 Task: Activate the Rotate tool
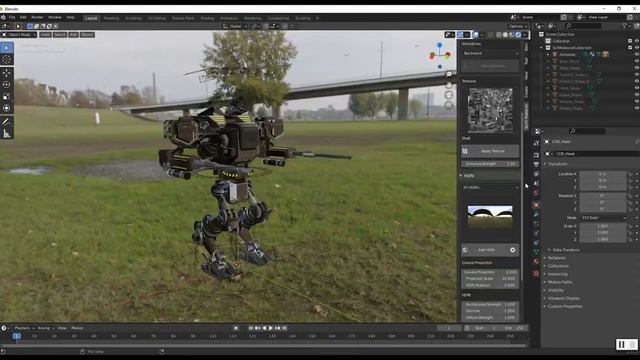point(7,84)
